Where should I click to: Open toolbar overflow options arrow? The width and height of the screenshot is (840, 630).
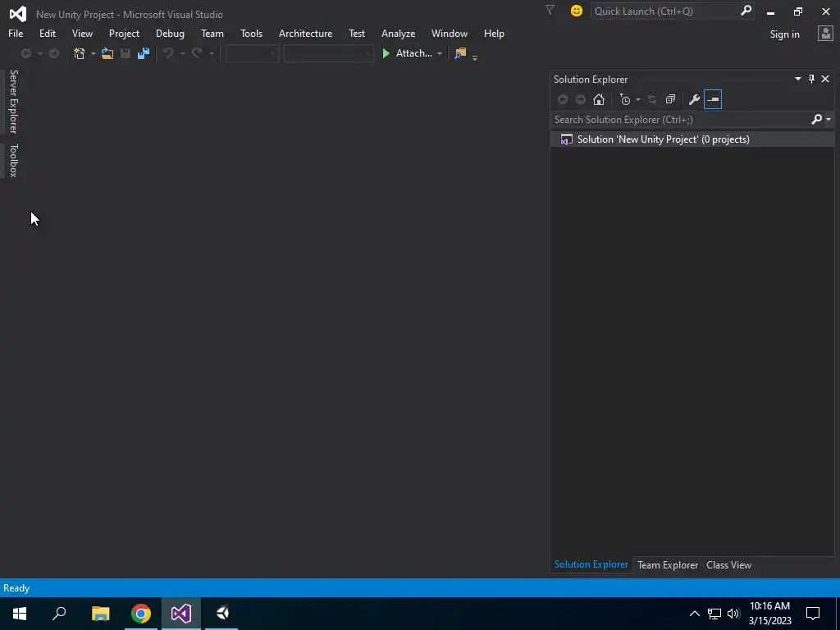(x=475, y=57)
